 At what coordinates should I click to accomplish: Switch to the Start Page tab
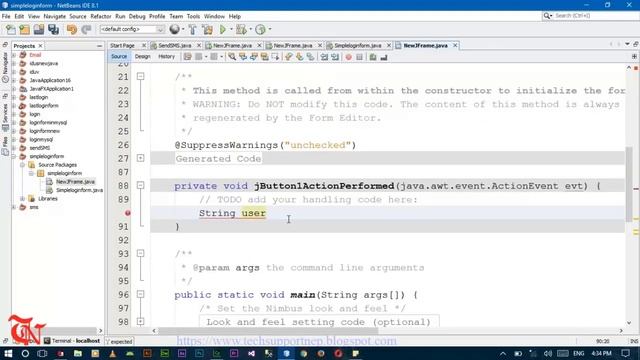tap(122, 46)
